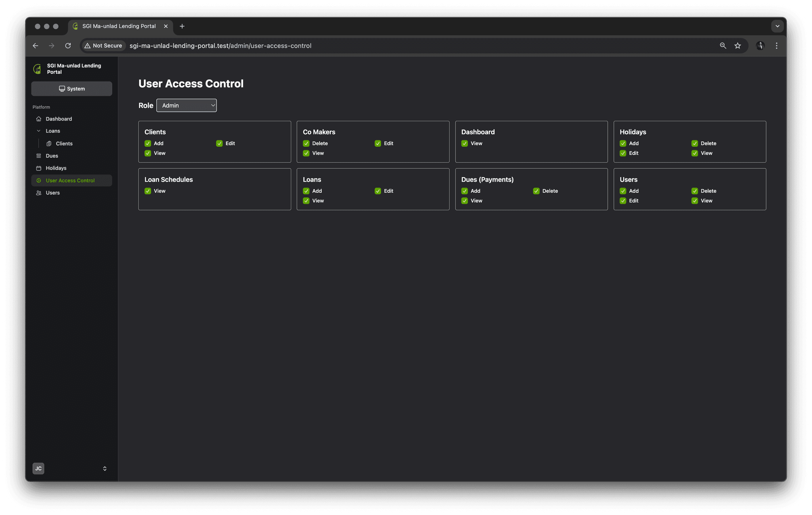Uncheck View permission under Holidays
812x515 pixels.
(x=695, y=153)
